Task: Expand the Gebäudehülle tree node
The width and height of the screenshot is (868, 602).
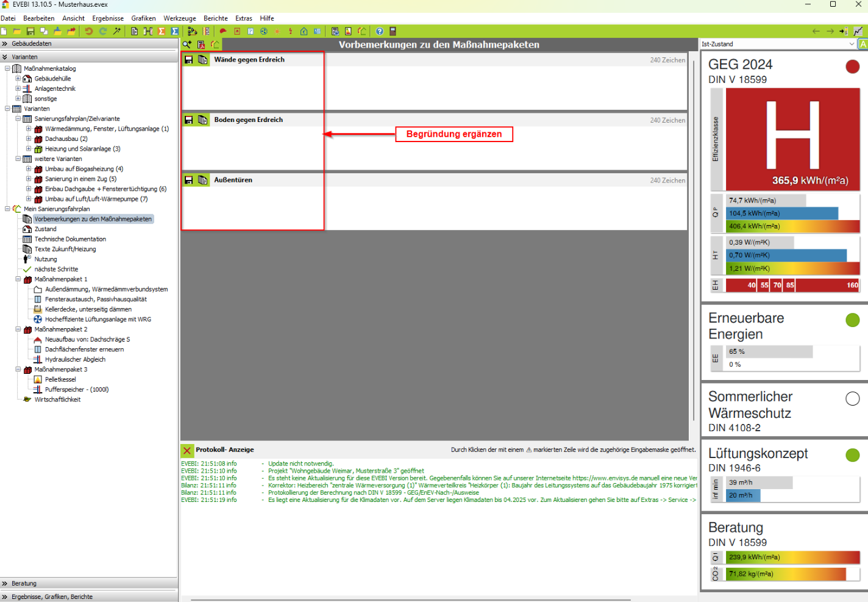Action: (x=18, y=79)
